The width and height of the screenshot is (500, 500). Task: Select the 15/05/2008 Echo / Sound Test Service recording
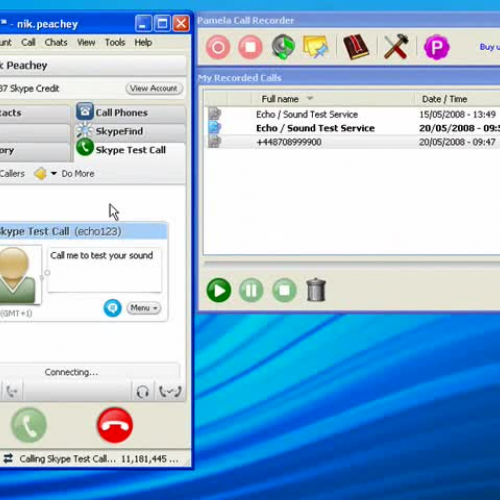coord(352,114)
